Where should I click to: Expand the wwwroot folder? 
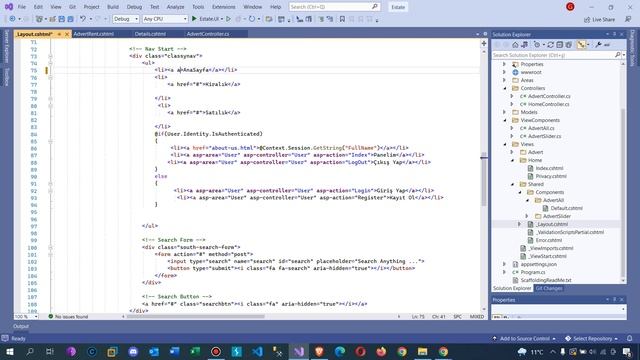(x=504, y=72)
